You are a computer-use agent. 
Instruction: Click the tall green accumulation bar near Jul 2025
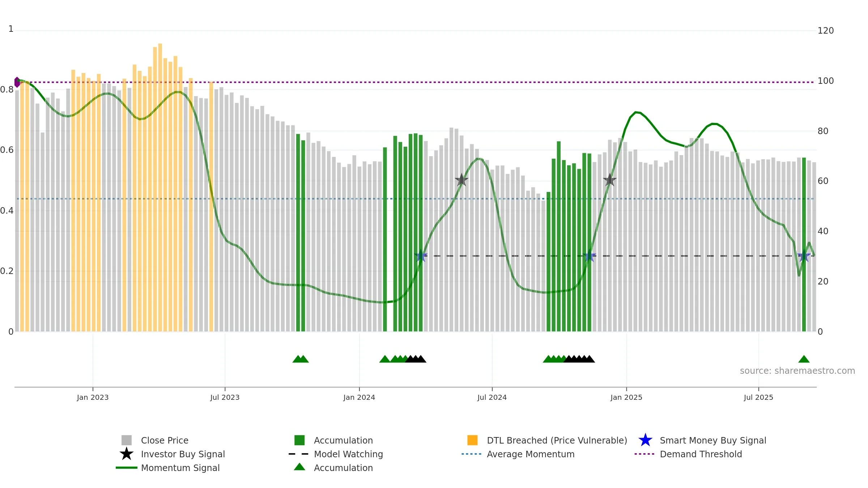click(804, 244)
